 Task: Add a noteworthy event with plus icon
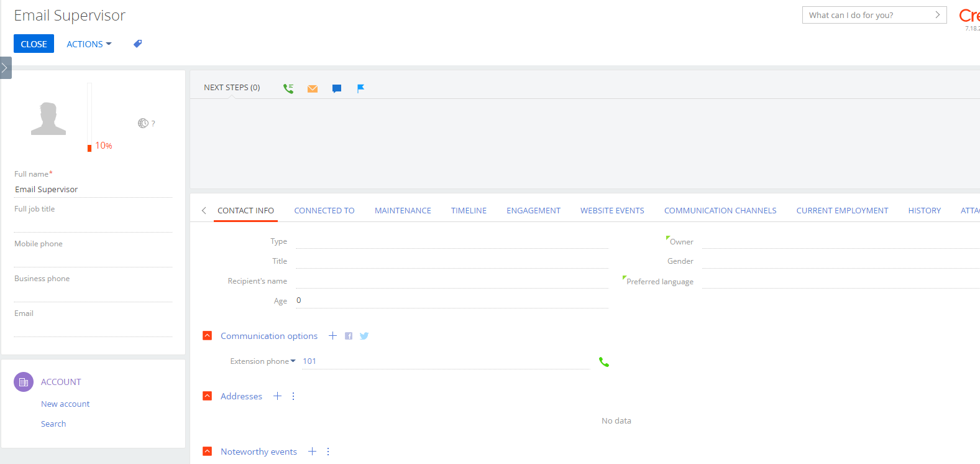(x=312, y=452)
